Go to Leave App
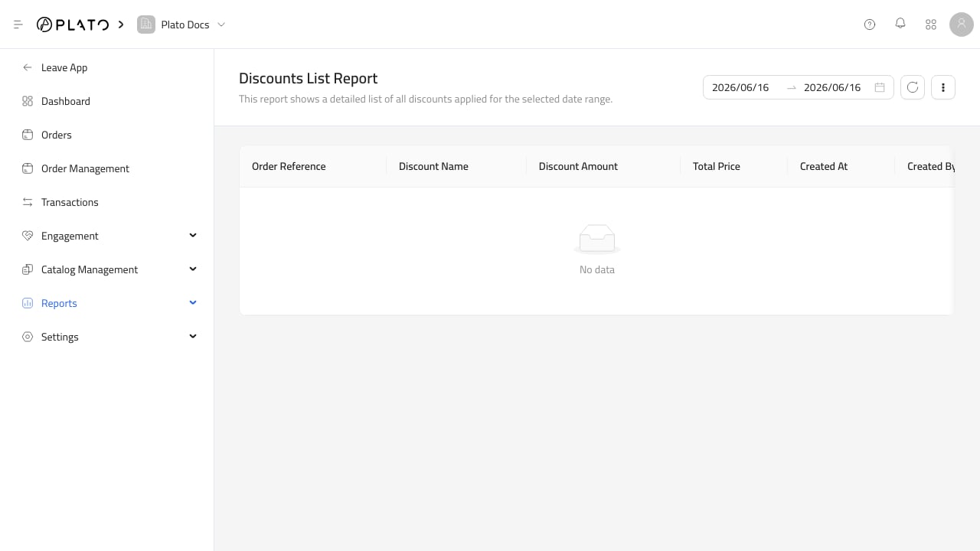This screenshot has height=551, width=980. [x=64, y=67]
